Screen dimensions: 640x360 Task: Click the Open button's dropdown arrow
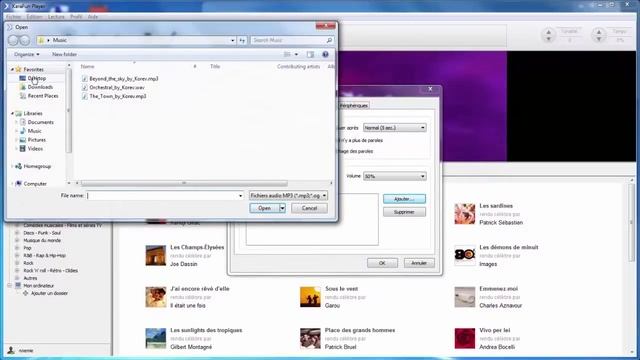(282, 208)
